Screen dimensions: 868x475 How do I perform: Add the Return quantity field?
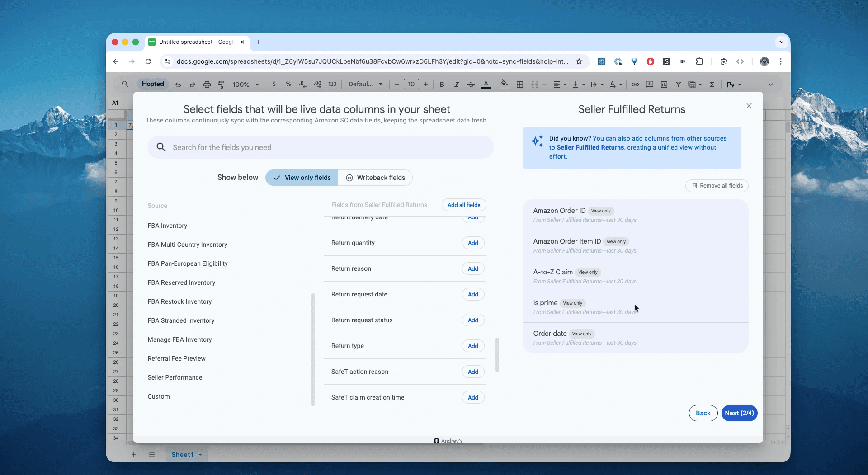[473, 243]
